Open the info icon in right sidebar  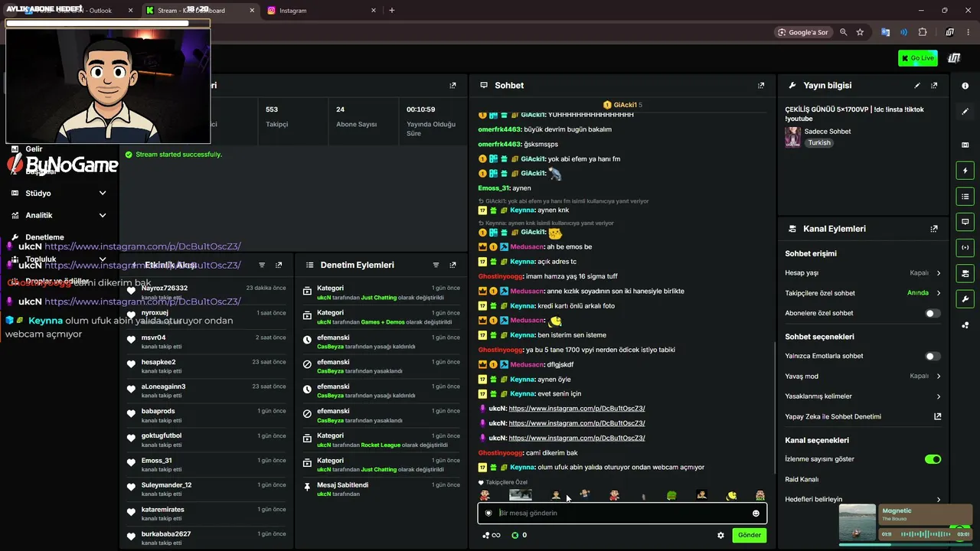(x=965, y=86)
